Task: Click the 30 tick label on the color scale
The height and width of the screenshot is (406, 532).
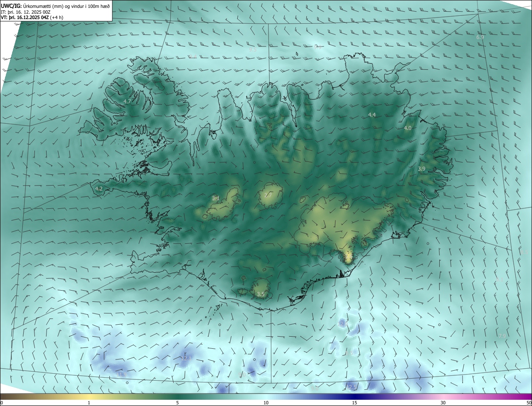Action: tap(443, 403)
